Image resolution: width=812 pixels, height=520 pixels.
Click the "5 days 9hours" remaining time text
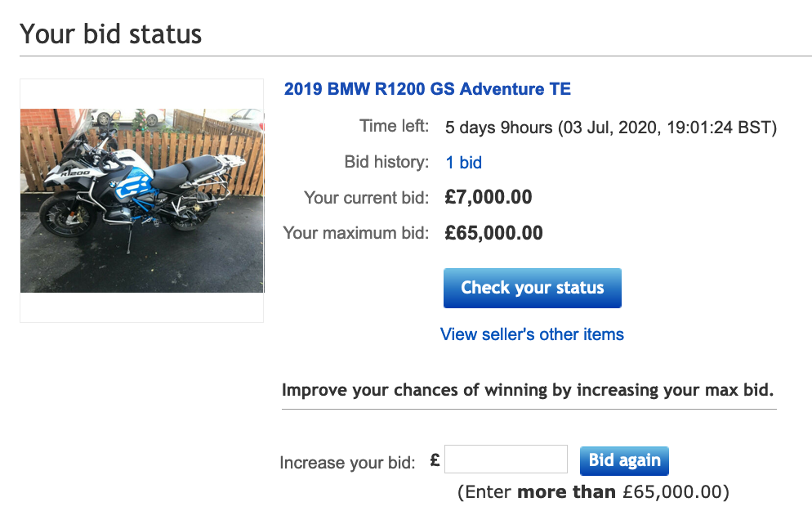498,128
